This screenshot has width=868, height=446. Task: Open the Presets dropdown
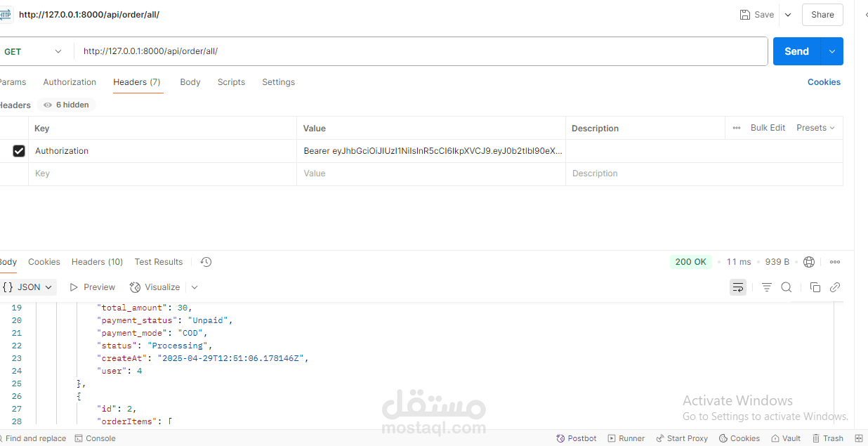pyautogui.click(x=815, y=128)
